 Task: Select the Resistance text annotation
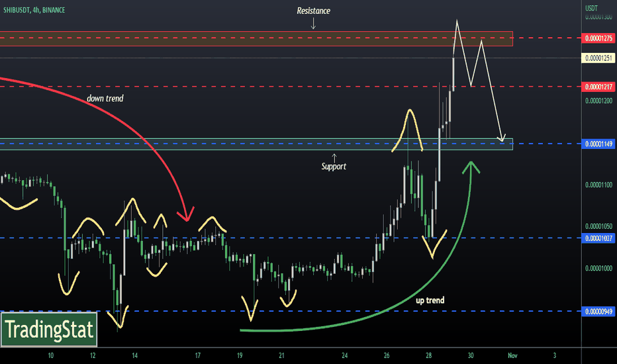tap(313, 11)
